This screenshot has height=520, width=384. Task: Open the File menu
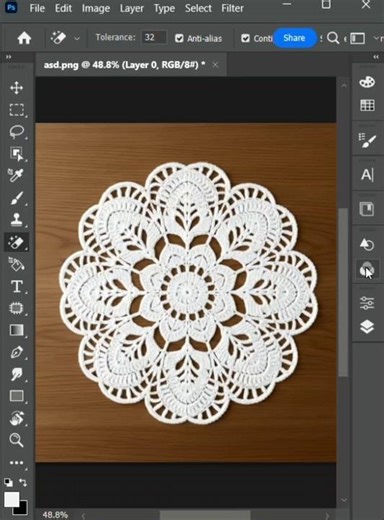point(37,8)
